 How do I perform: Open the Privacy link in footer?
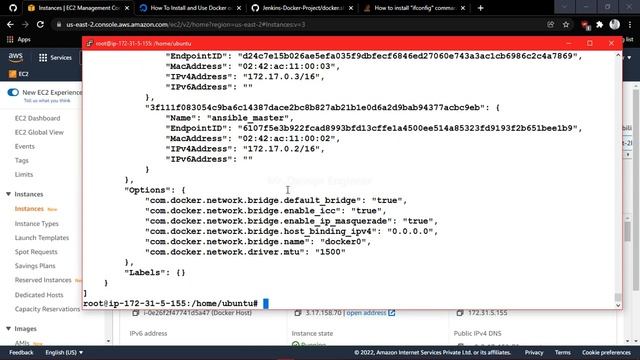click(x=534, y=352)
